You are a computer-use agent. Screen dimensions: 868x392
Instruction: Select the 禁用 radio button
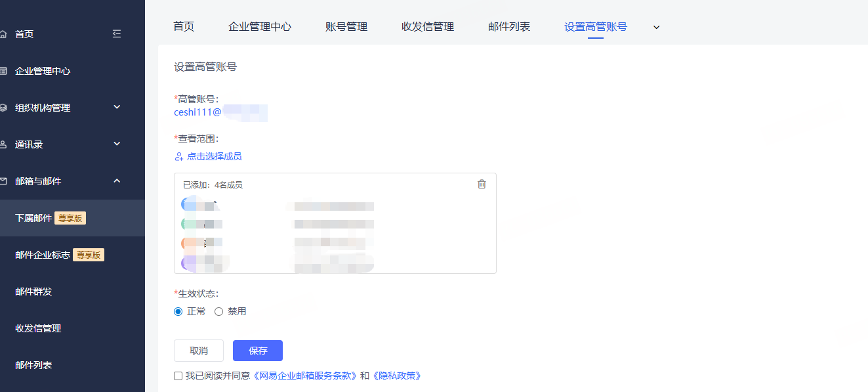coord(219,311)
